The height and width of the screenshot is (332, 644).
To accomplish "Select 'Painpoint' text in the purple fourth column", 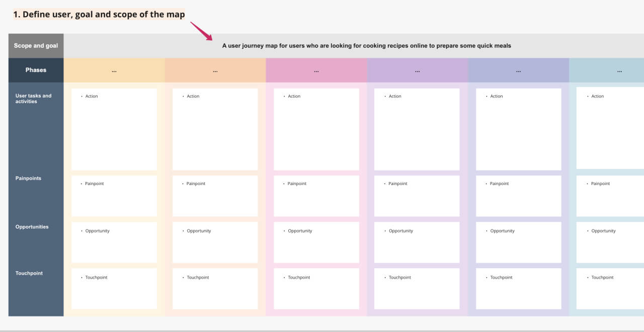I will point(398,184).
